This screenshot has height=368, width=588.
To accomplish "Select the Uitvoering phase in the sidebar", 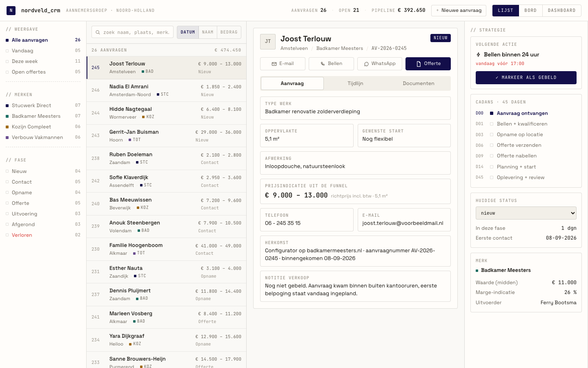I will [43, 214].
